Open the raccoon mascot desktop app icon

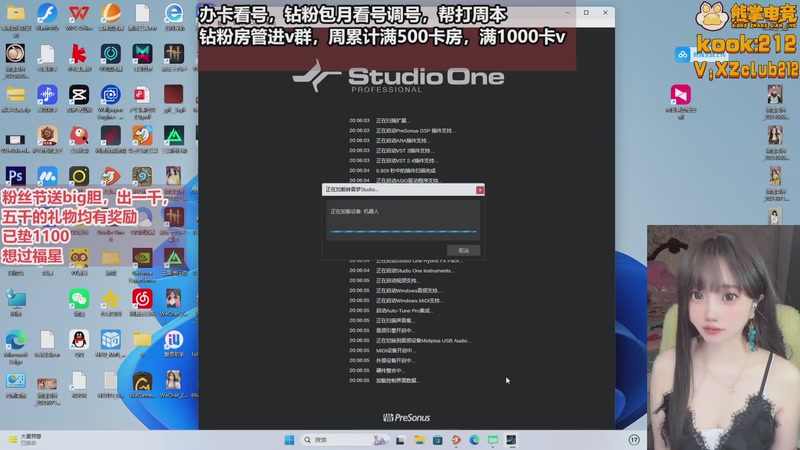(x=79, y=258)
